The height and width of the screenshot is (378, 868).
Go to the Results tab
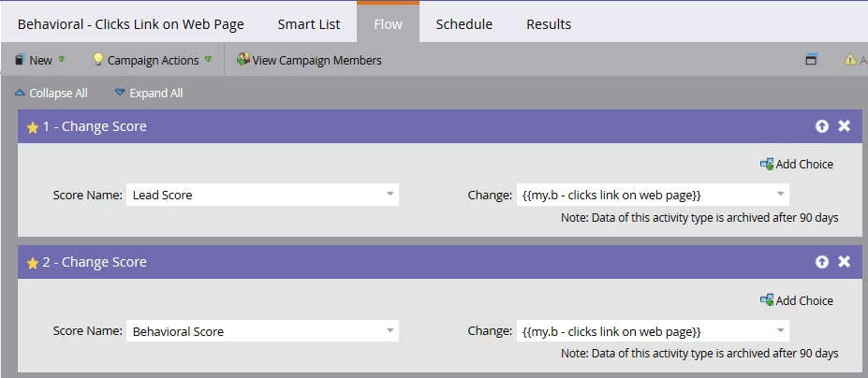coord(549,24)
